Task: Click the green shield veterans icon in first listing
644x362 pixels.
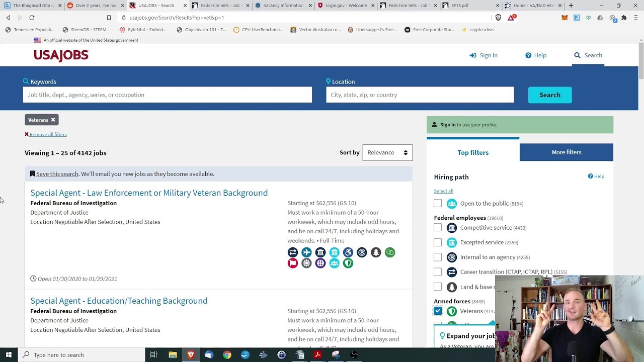Action: pos(348,263)
